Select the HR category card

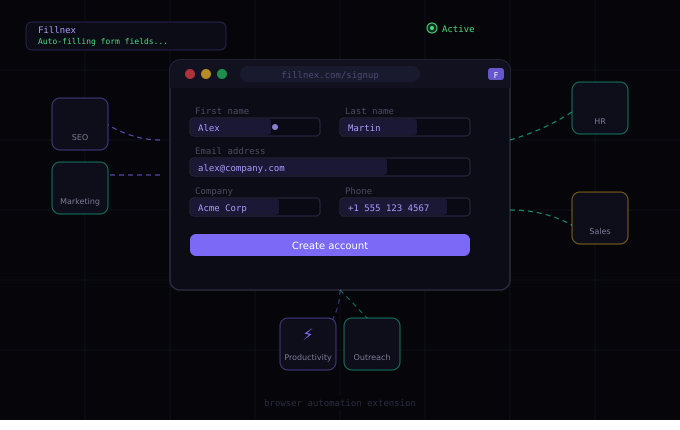(600, 108)
